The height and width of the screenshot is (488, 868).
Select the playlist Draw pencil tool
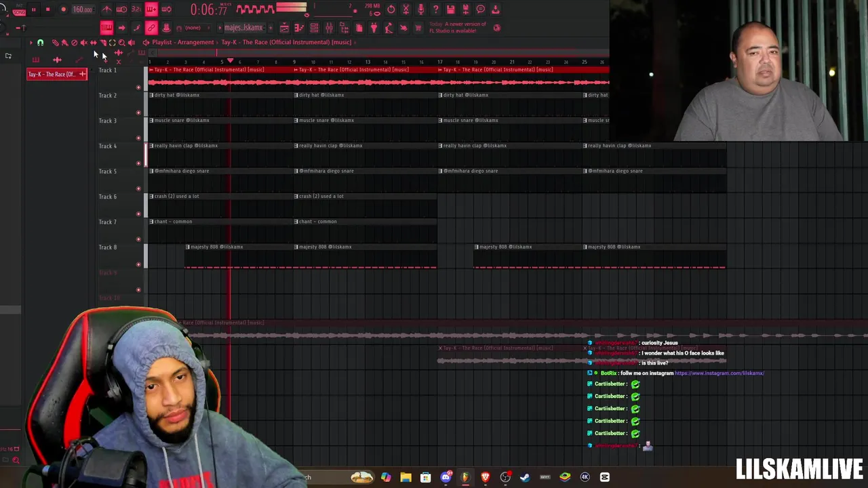(55, 43)
